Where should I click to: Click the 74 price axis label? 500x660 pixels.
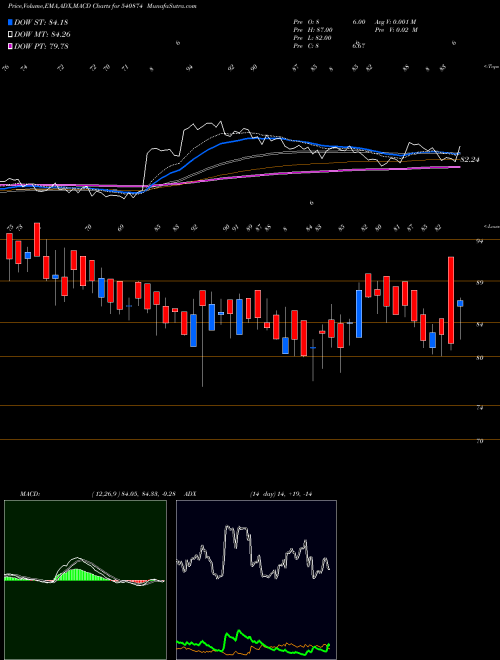pyautogui.click(x=480, y=408)
